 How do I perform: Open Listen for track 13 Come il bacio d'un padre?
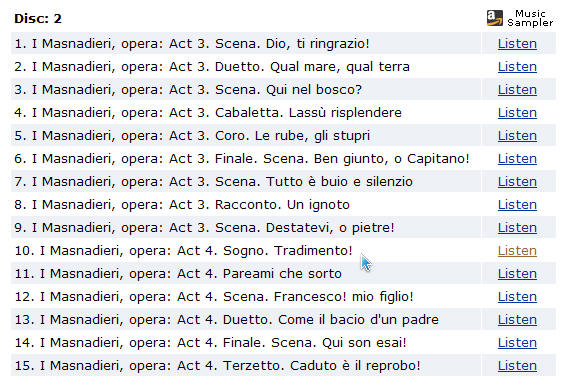517,320
